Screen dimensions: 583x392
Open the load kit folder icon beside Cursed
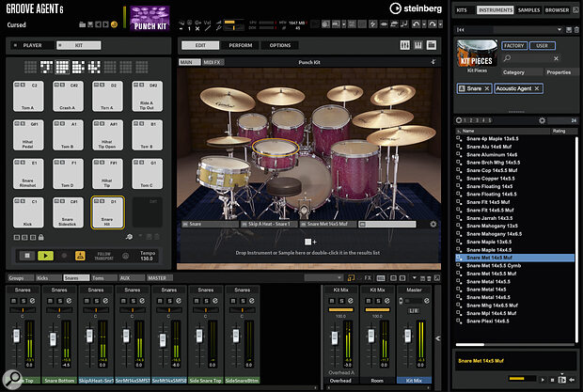point(83,24)
